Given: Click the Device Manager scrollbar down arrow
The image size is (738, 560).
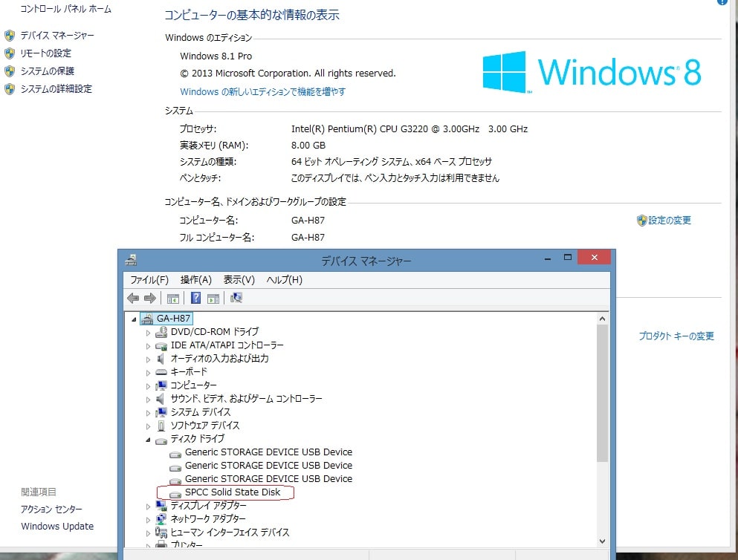Looking at the screenshot, I should [x=602, y=541].
